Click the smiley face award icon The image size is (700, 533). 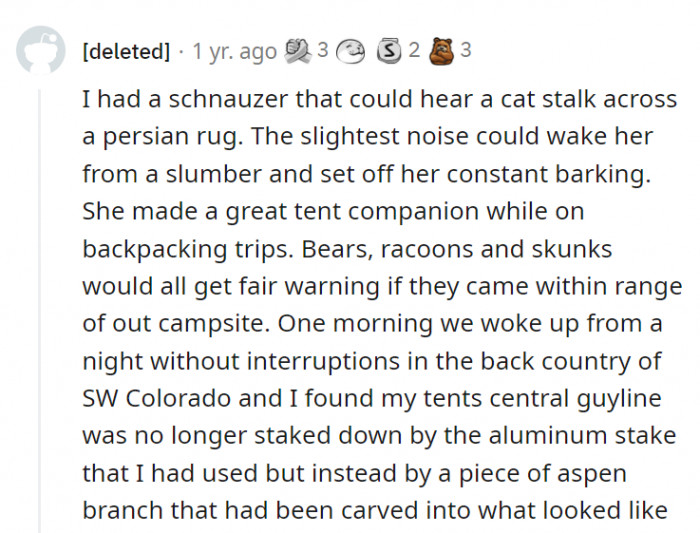click(x=350, y=50)
